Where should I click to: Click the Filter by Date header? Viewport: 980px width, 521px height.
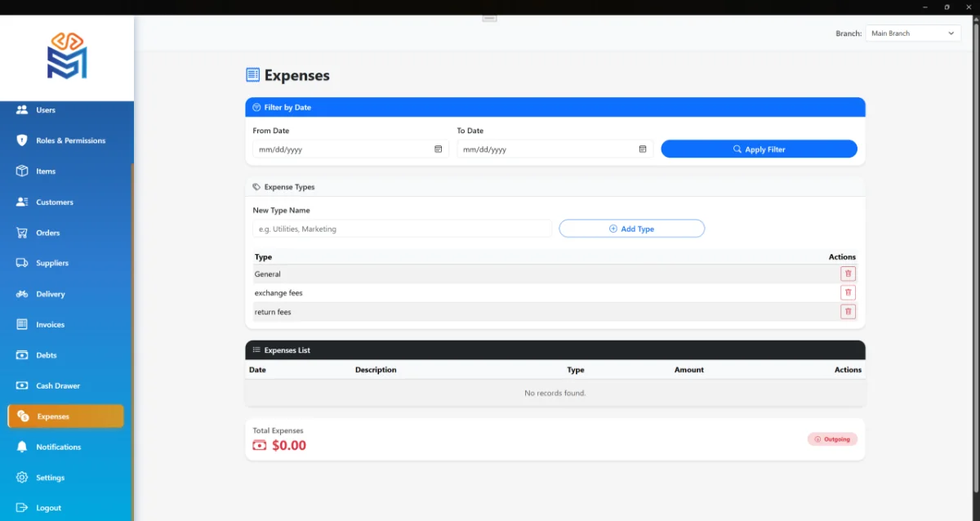point(555,107)
